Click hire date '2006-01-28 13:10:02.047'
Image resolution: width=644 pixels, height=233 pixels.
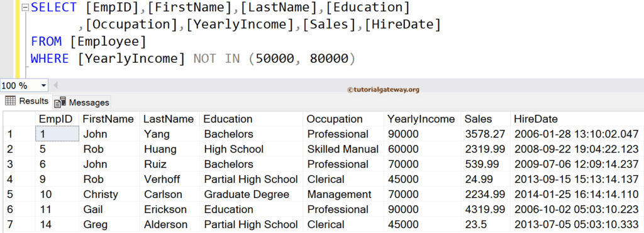click(577, 134)
